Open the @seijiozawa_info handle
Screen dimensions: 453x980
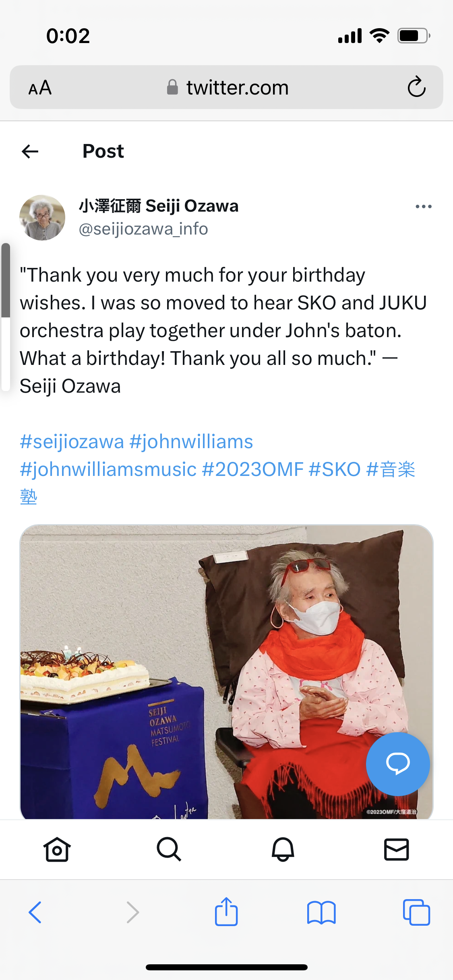(143, 229)
